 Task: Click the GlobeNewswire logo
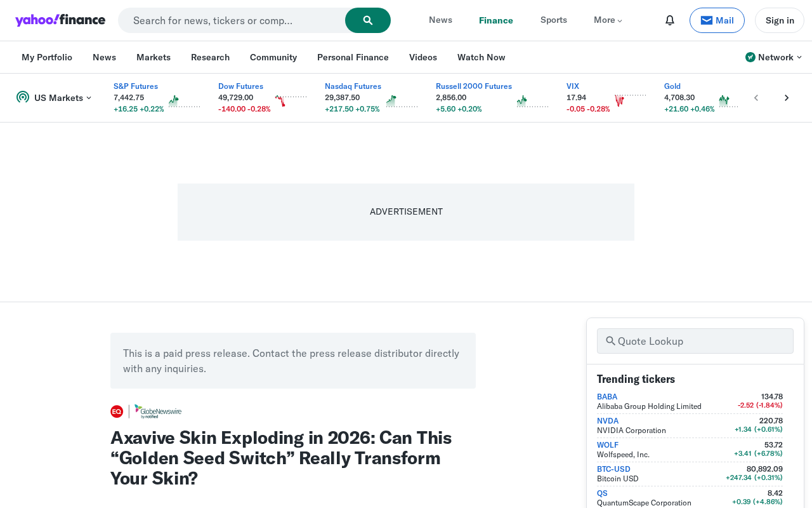tap(158, 411)
